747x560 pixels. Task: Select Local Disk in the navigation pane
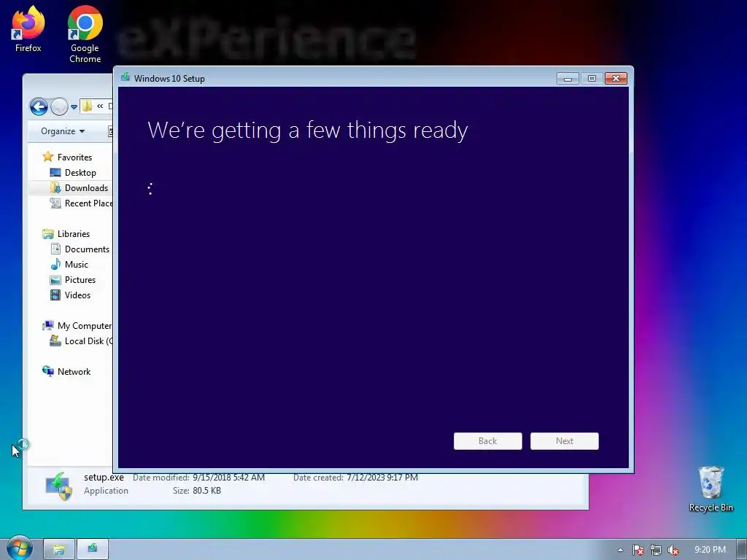81,341
